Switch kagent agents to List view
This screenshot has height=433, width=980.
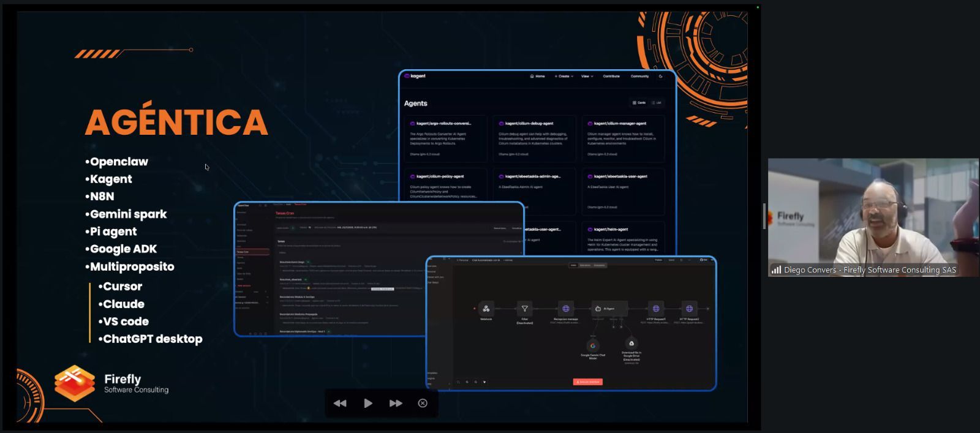pos(657,103)
